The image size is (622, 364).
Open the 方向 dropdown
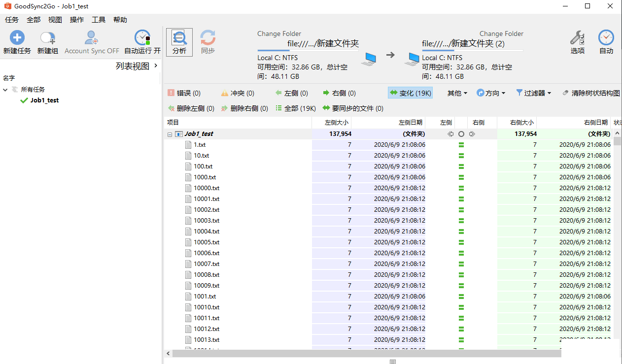[x=491, y=93]
